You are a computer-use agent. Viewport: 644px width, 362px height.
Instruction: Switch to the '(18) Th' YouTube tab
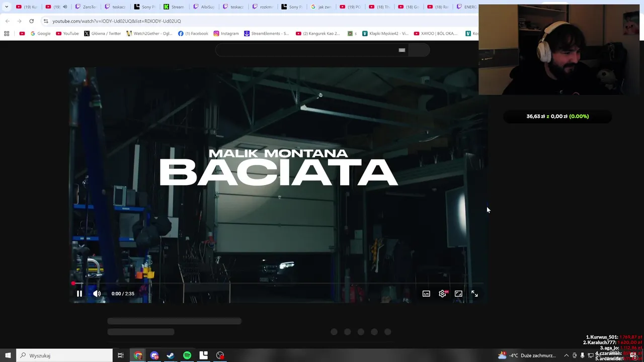coord(380,7)
